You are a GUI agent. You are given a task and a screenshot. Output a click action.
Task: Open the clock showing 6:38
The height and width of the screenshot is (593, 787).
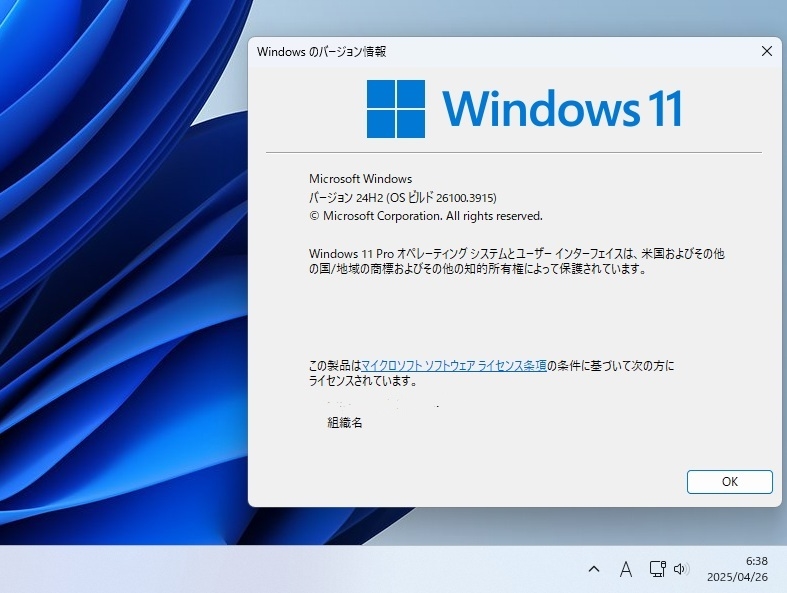click(756, 561)
